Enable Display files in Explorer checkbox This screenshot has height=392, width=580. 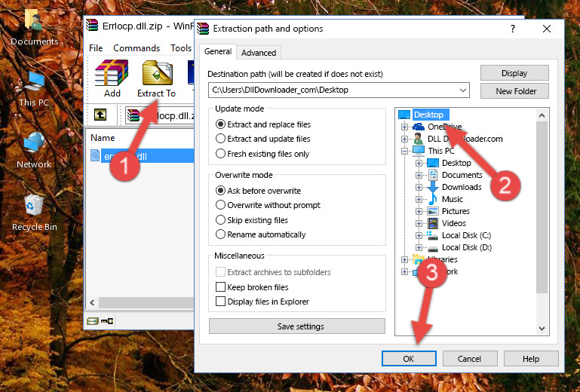click(220, 302)
